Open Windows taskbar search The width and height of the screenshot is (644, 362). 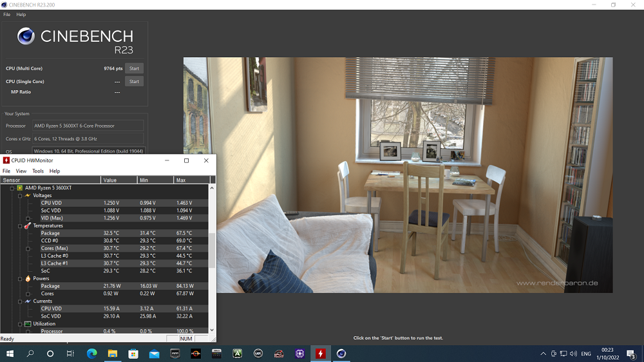point(30,354)
